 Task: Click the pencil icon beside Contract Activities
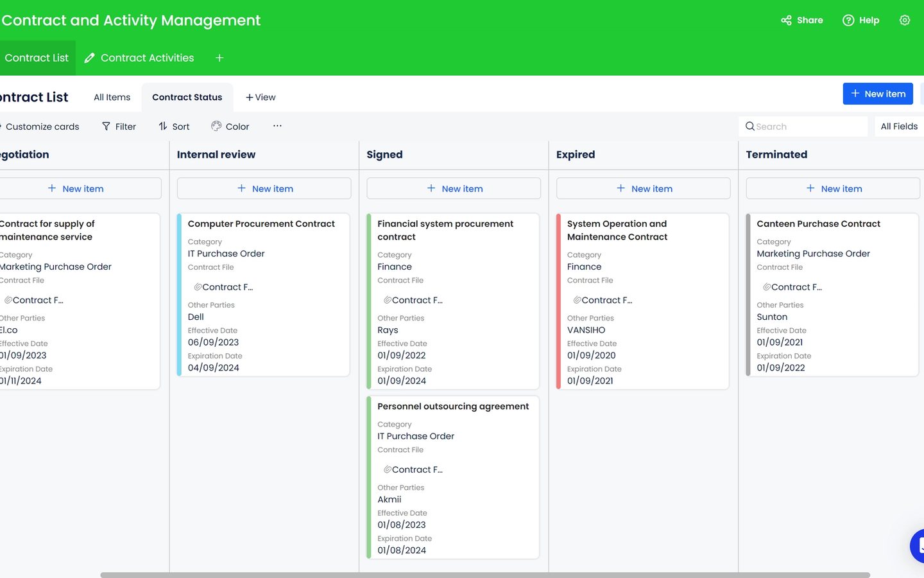point(89,58)
